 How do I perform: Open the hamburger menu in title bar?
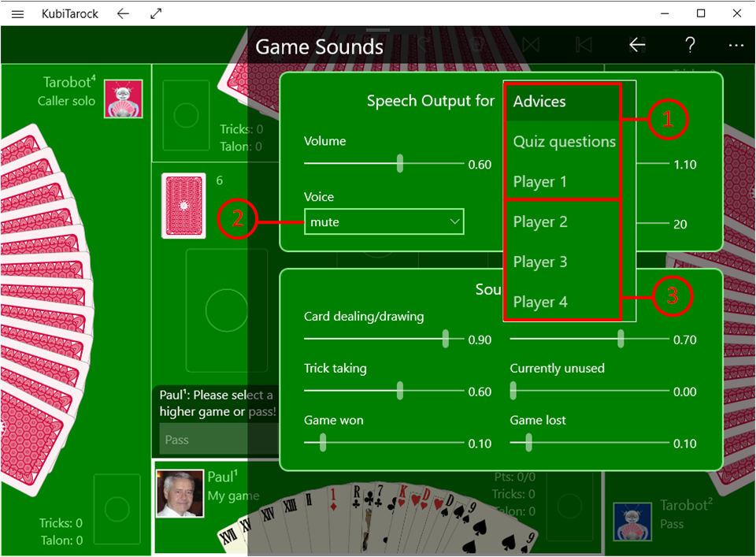tap(17, 13)
